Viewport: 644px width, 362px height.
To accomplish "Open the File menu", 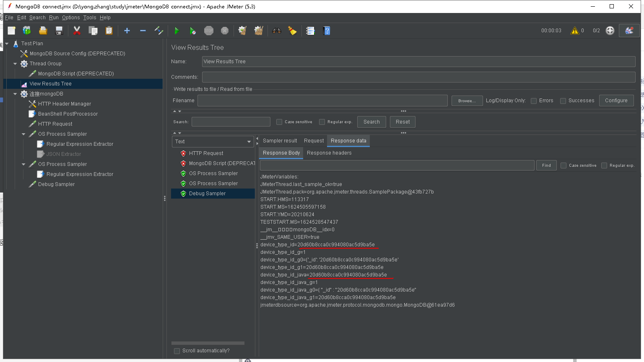I will point(9,18).
